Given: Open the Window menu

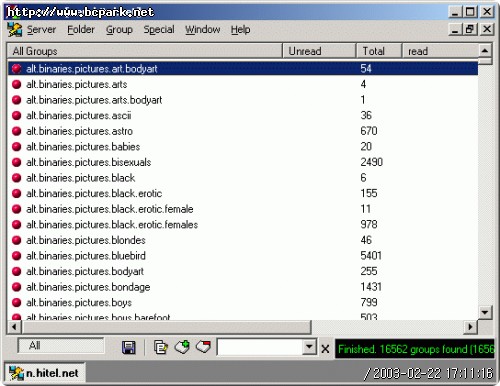Looking at the screenshot, I should pyautogui.click(x=203, y=30).
